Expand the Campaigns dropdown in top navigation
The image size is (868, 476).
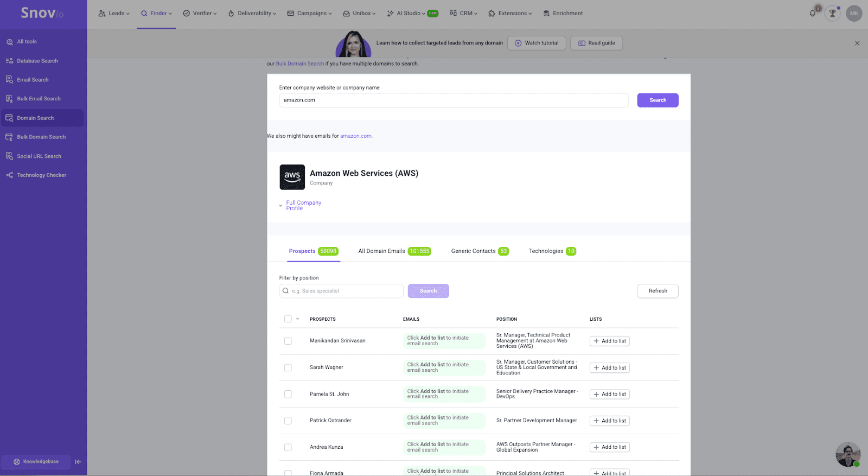(x=309, y=14)
